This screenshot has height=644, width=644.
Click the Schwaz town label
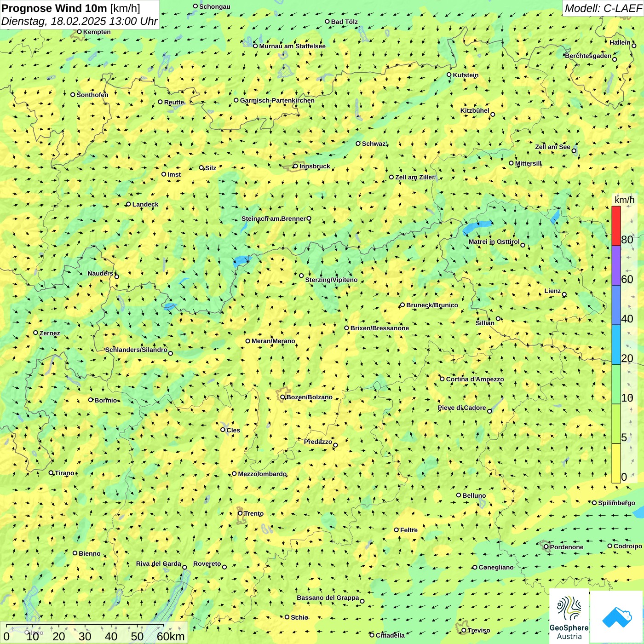tap(374, 144)
